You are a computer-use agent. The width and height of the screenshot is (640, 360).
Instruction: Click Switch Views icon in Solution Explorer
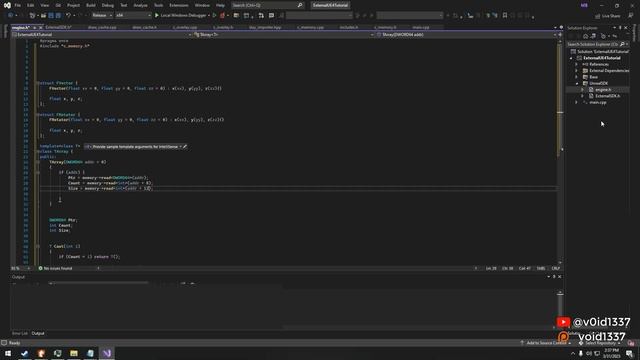pyautogui.click(x=593, y=36)
